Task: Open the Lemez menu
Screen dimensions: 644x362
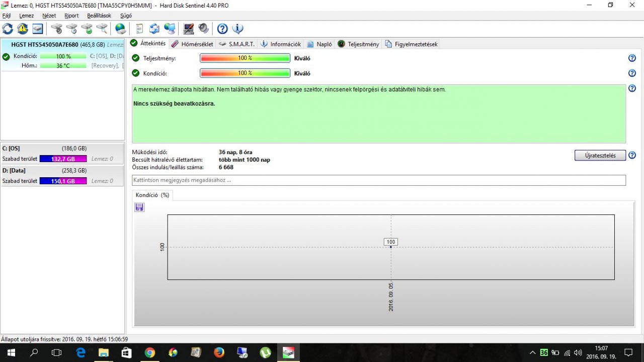Action: pyautogui.click(x=27, y=16)
